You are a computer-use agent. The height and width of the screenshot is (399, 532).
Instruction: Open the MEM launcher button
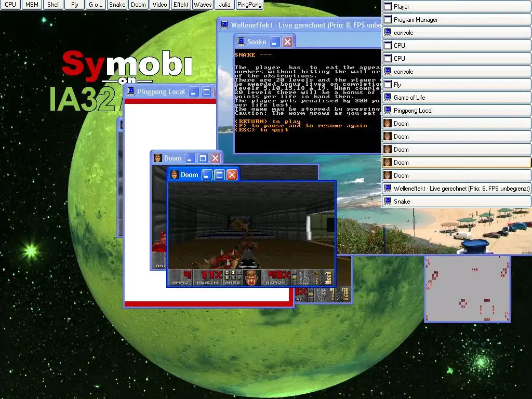[32, 5]
